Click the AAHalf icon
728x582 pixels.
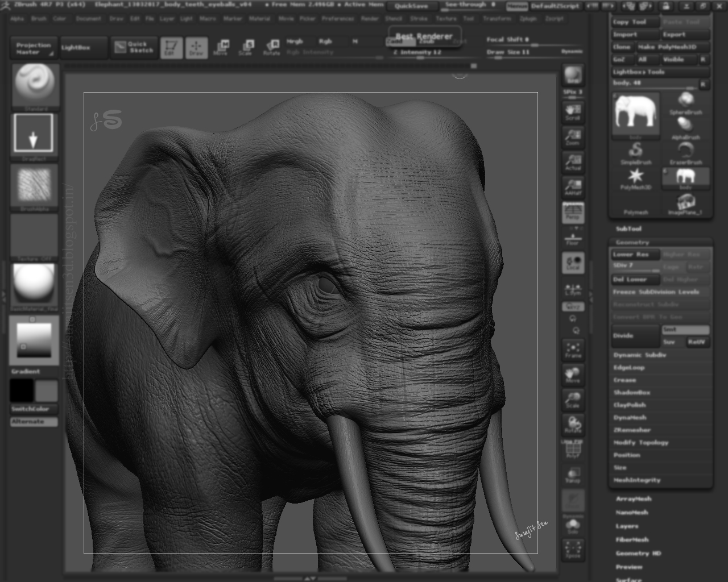573,187
